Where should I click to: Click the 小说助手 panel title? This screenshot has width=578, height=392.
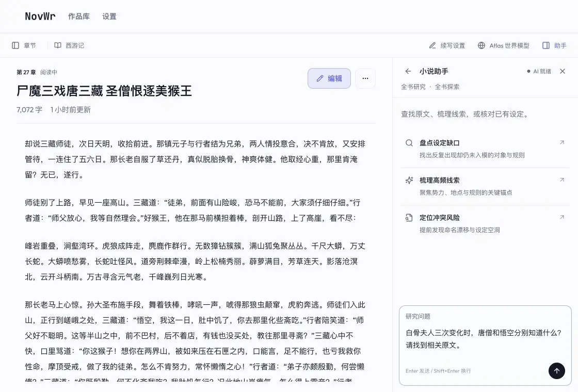point(434,71)
